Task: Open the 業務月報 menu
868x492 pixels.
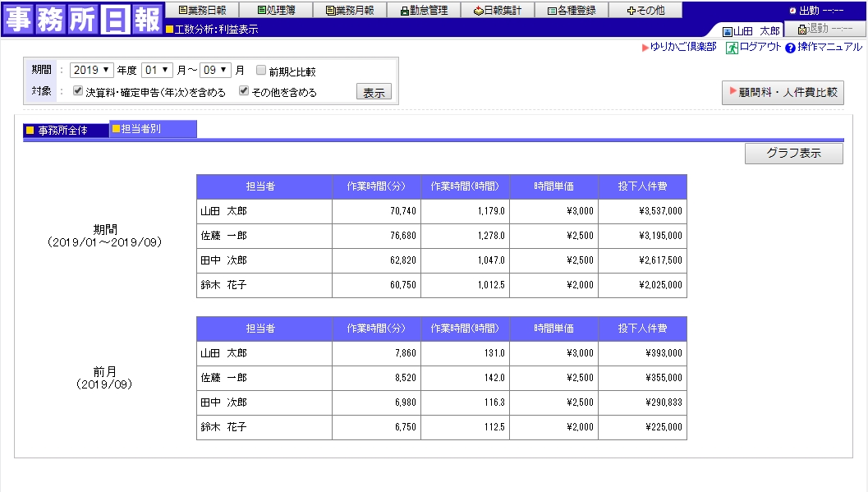Action: click(x=350, y=10)
